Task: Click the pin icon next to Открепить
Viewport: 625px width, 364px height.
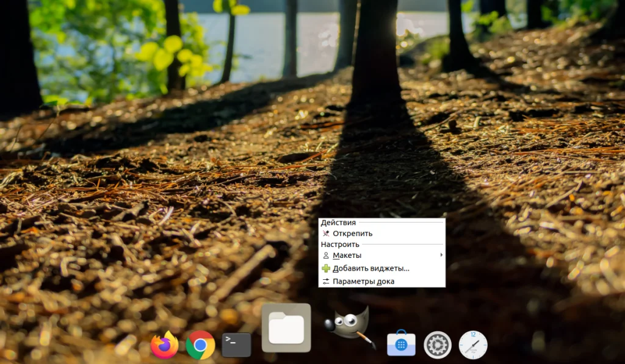Action: click(327, 232)
